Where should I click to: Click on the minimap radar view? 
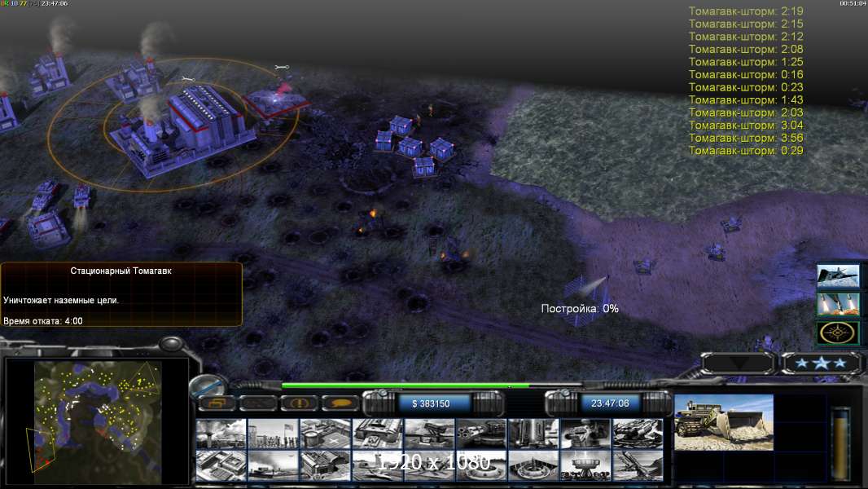tap(98, 422)
